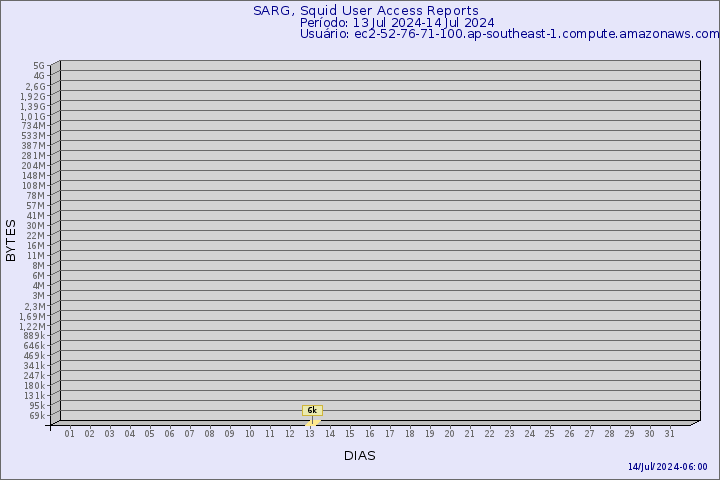The image size is (720, 480).
Task: Click day 23 on the x-axis
Action: pos(510,434)
